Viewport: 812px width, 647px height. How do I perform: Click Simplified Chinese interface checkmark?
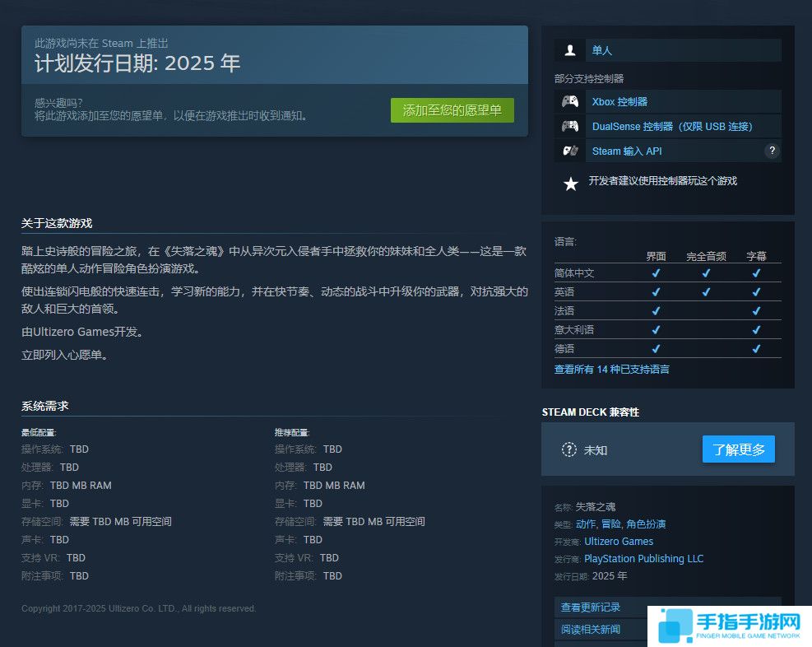tap(655, 272)
